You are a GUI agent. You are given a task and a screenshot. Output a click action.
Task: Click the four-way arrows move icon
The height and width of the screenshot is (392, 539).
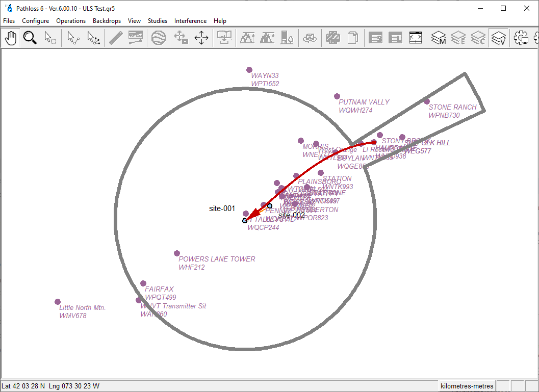(201, 38)
